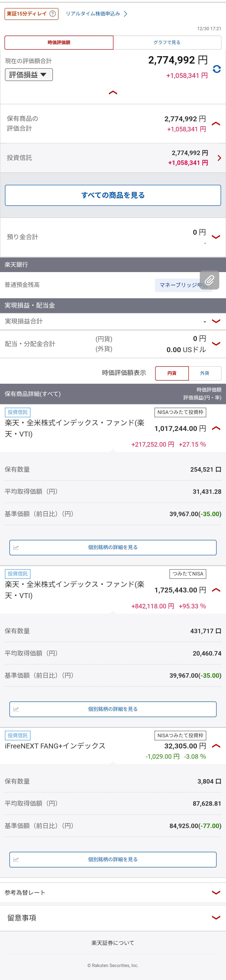This screenshot has height=980, width=226.
Task: Click chart icon in first 個別銘柄 button
Action: pos(16,548)
